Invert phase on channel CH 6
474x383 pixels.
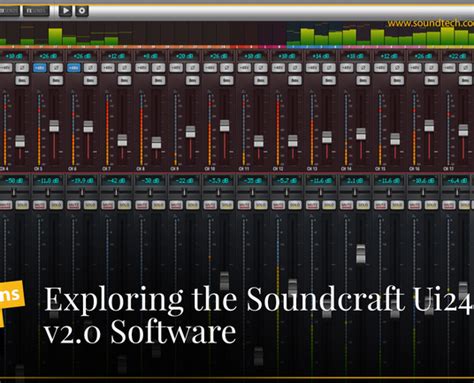point(90,68)
